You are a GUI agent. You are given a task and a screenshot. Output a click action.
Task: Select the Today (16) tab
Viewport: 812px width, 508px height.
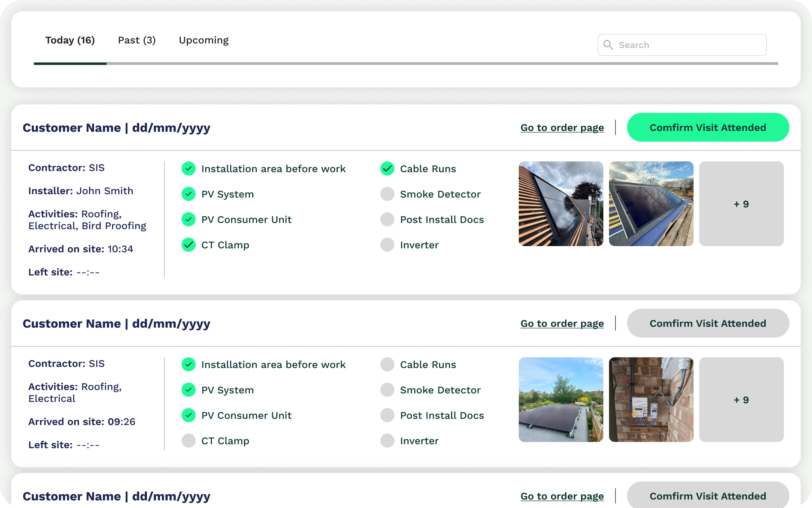70,40
